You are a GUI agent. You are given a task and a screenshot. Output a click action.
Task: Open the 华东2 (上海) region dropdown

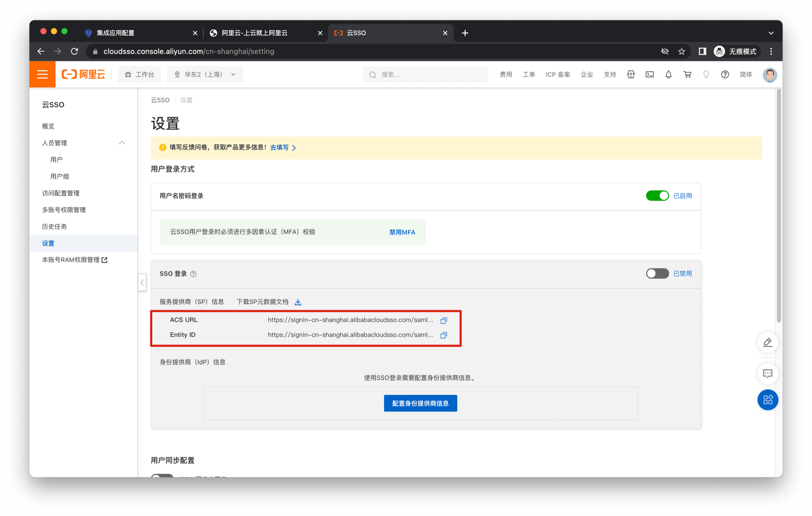click(205, 75)
